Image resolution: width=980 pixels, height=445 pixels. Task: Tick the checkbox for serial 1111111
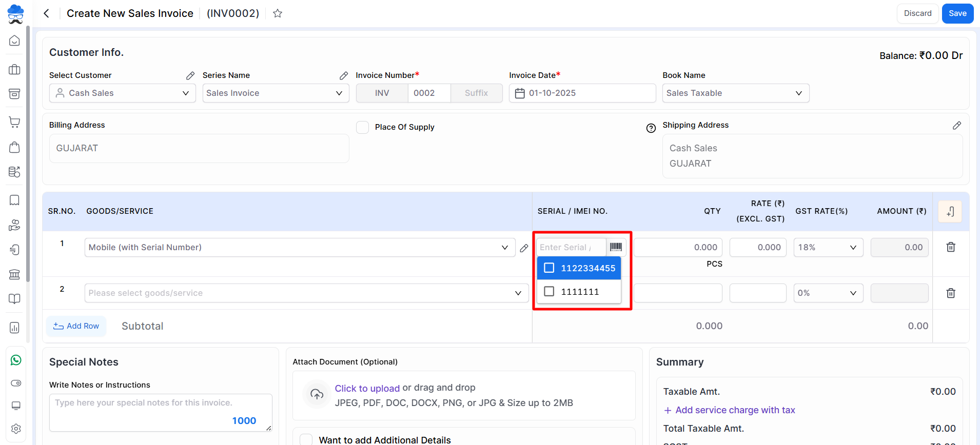coord(549,292)
